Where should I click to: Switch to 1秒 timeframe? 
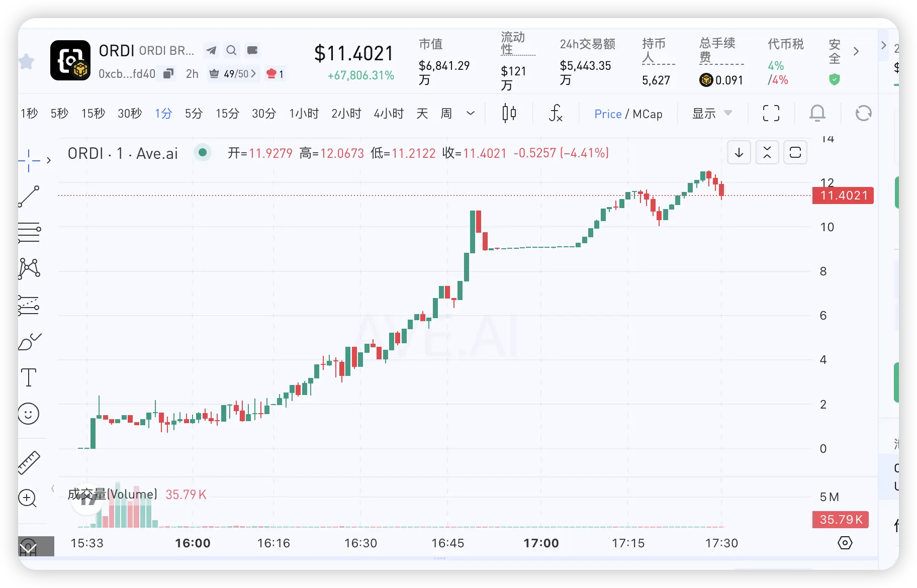pyautogui.click(x=29, y=114)
